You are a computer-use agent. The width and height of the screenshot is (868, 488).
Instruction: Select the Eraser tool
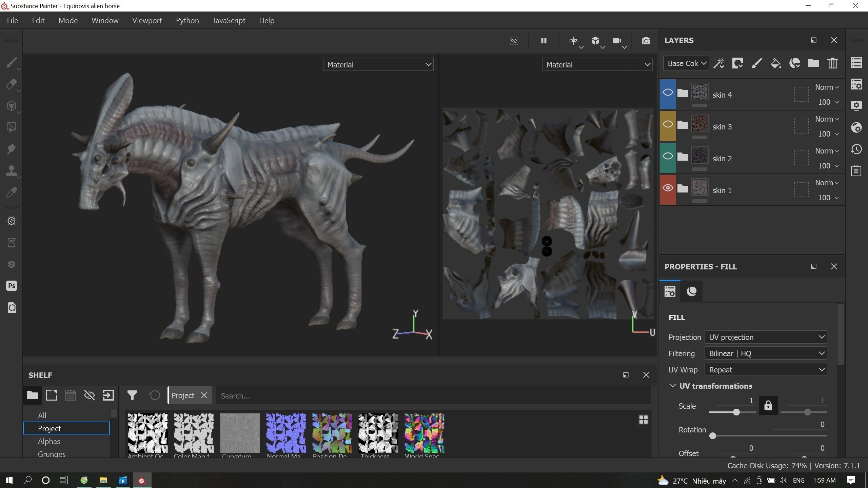(12, 84)
